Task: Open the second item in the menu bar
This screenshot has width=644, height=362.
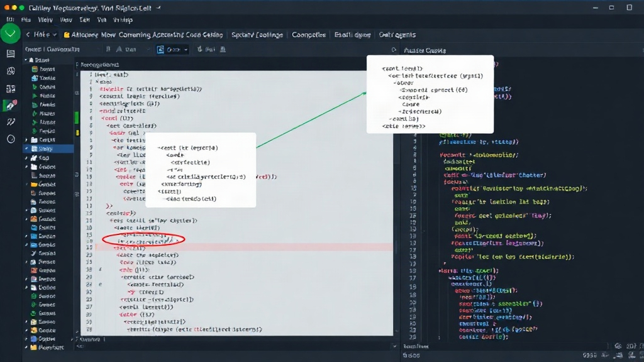Action: click(26, 19)
